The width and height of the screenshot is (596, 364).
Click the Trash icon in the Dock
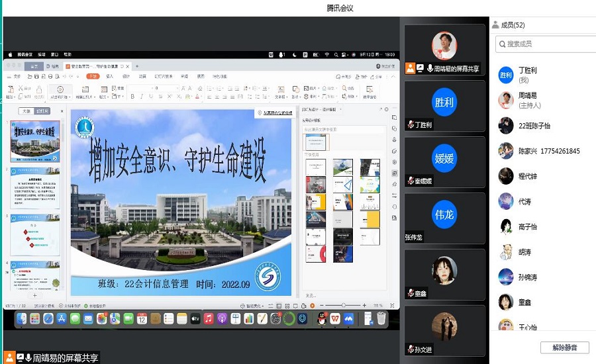[381, 319]
